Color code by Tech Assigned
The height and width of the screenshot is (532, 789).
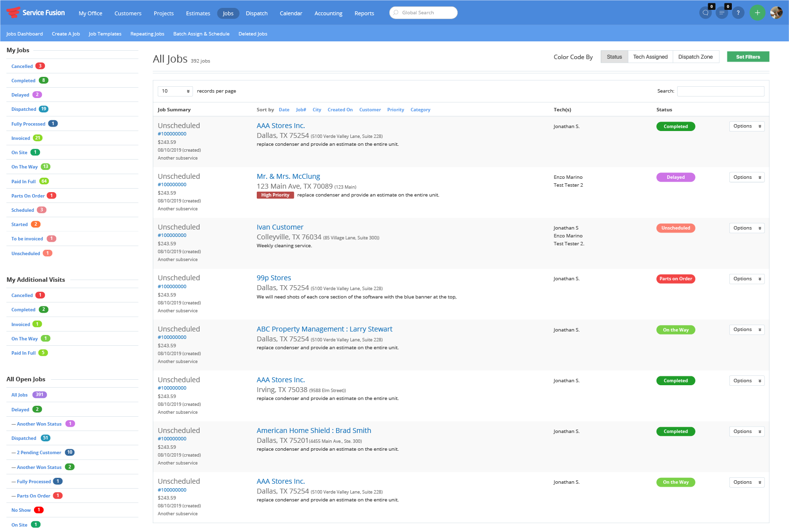650,57
